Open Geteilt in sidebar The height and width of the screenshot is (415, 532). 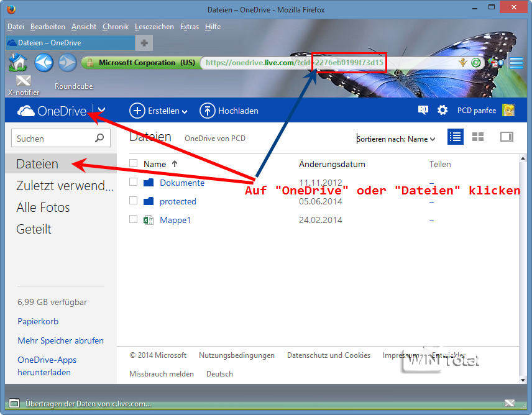pyautogui.click(x=34, y=229)
